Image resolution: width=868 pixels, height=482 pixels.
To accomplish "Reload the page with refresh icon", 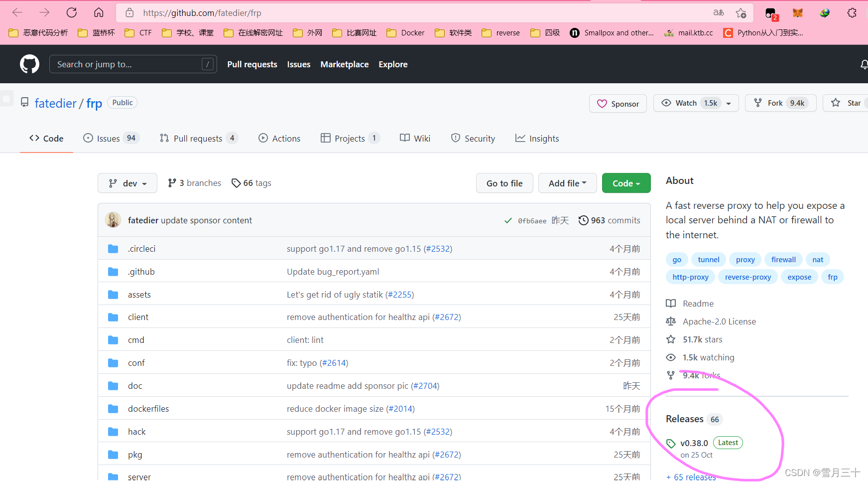I will (x=72, y=12).
